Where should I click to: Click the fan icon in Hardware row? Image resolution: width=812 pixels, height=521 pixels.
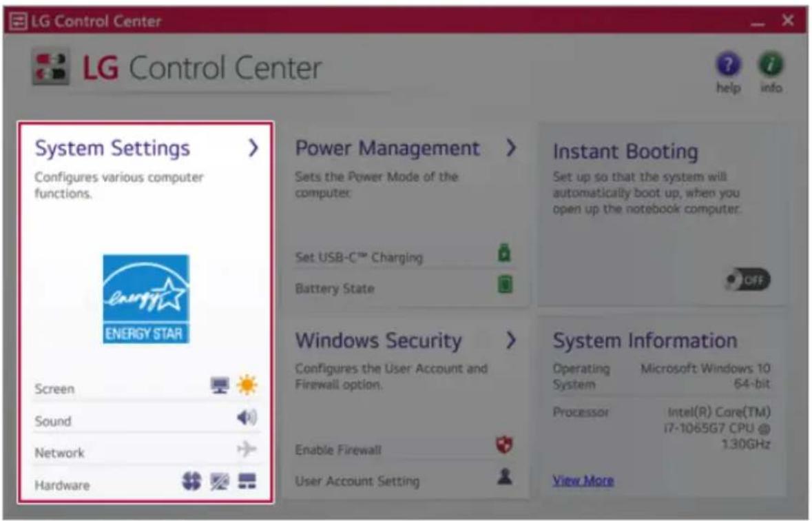tap(191, 481)
